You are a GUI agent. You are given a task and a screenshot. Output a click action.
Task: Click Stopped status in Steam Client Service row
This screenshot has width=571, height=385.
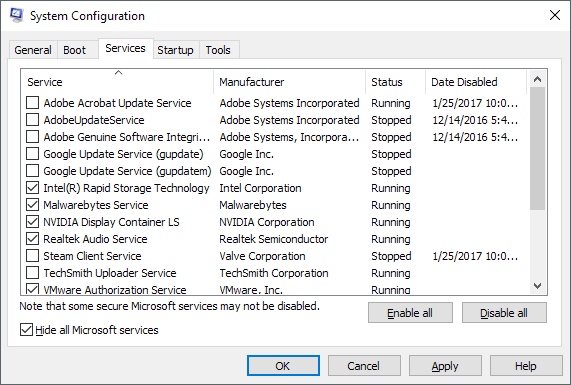[x=391, y=256]
